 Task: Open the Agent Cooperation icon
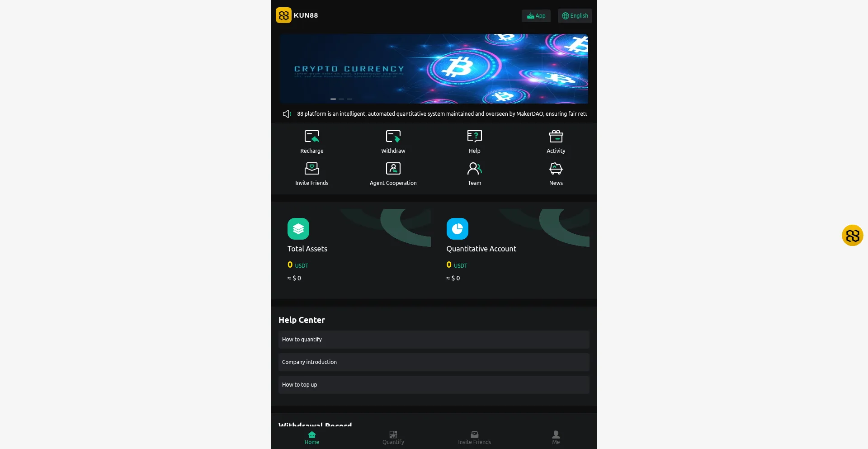click(x=393, y=169)
